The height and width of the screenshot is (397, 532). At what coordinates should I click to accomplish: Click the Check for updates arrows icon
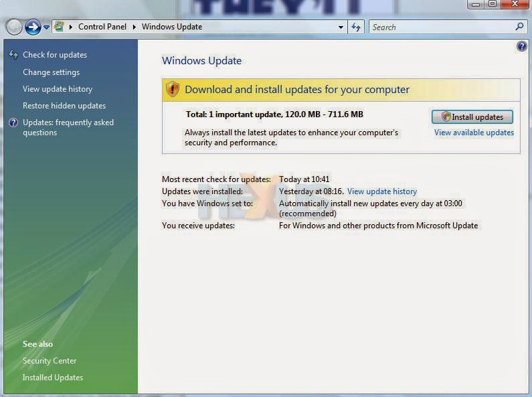pos(13,54)
